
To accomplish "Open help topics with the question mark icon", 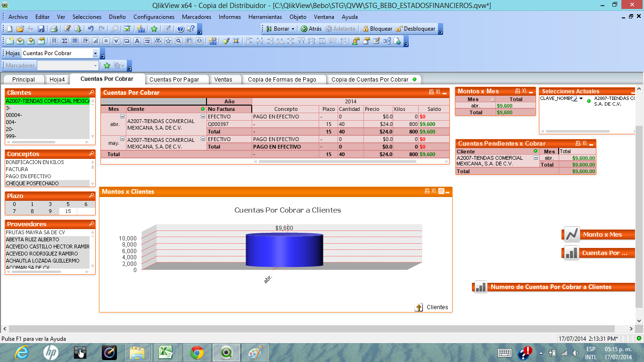I will coord(180,29).
